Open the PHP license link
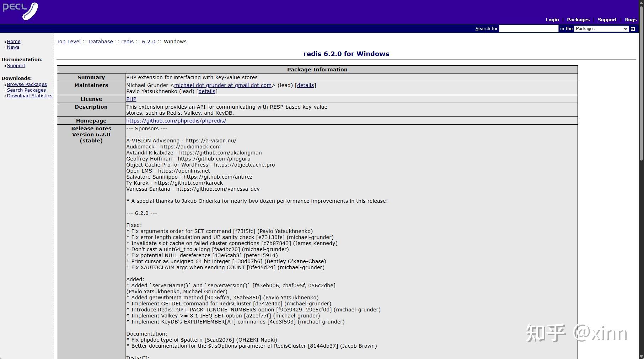The width and height of the screenshot is (644, 359). point(131,99)
